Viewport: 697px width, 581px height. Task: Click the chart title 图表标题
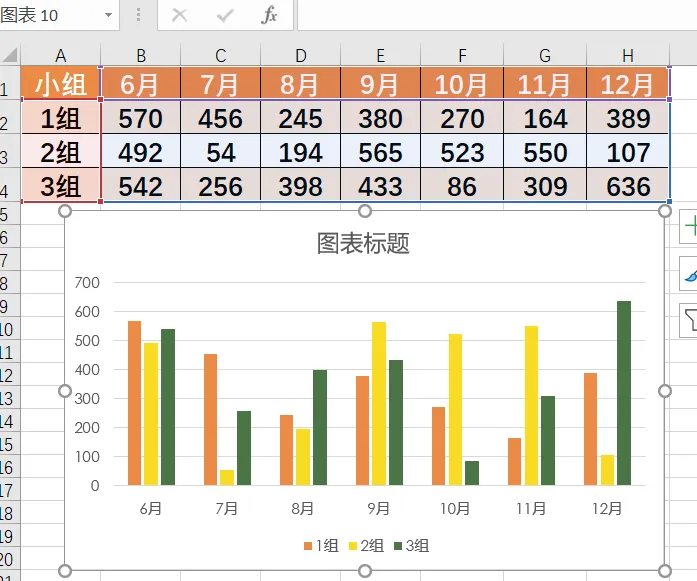pos(363,244)
